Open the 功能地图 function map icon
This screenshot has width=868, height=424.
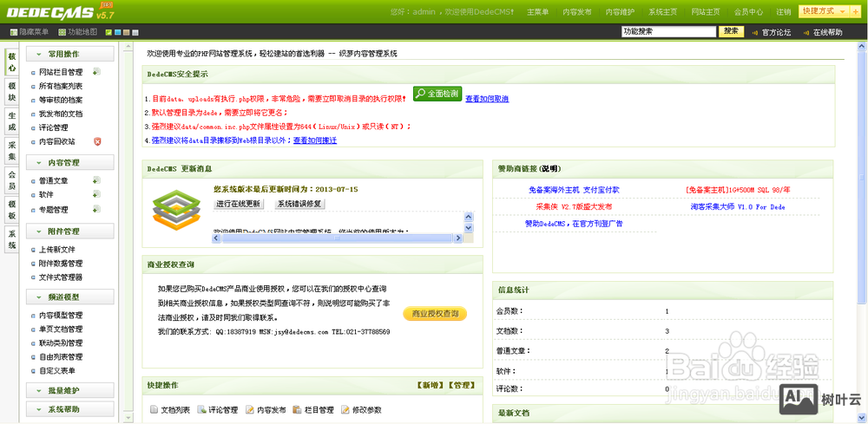coord(62,32)
